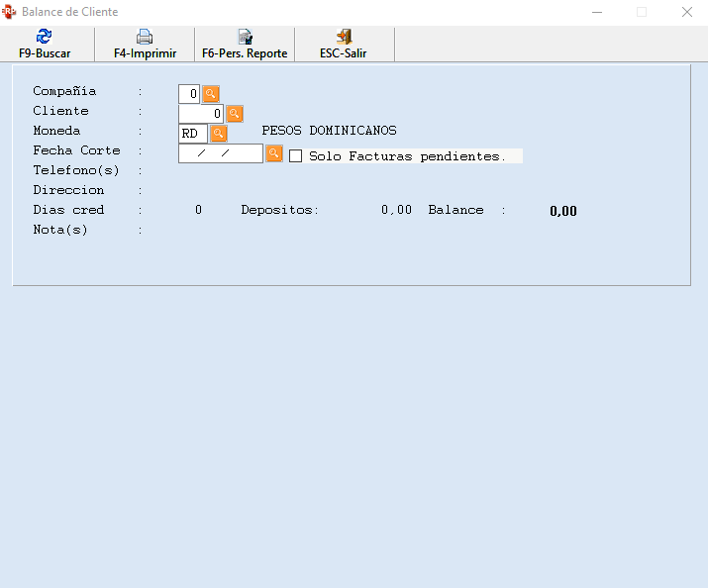Minimize the Balance de Cliente window
708x588 pixels.
tap(596, 12)
